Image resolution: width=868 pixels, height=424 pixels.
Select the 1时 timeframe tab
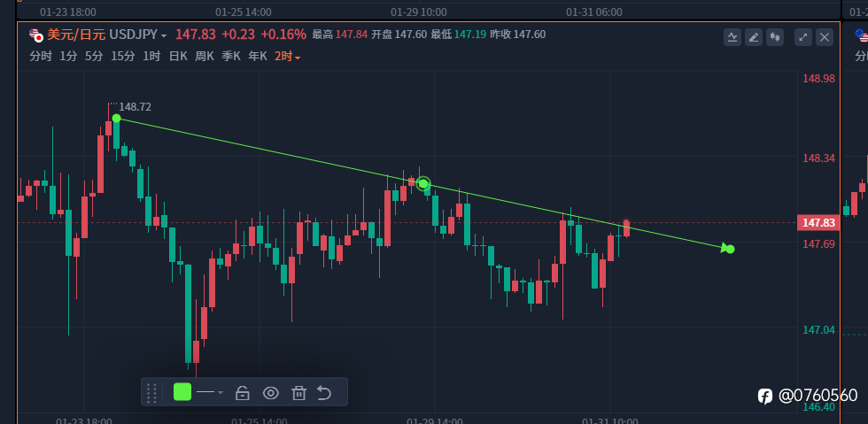tap(151, 57)
